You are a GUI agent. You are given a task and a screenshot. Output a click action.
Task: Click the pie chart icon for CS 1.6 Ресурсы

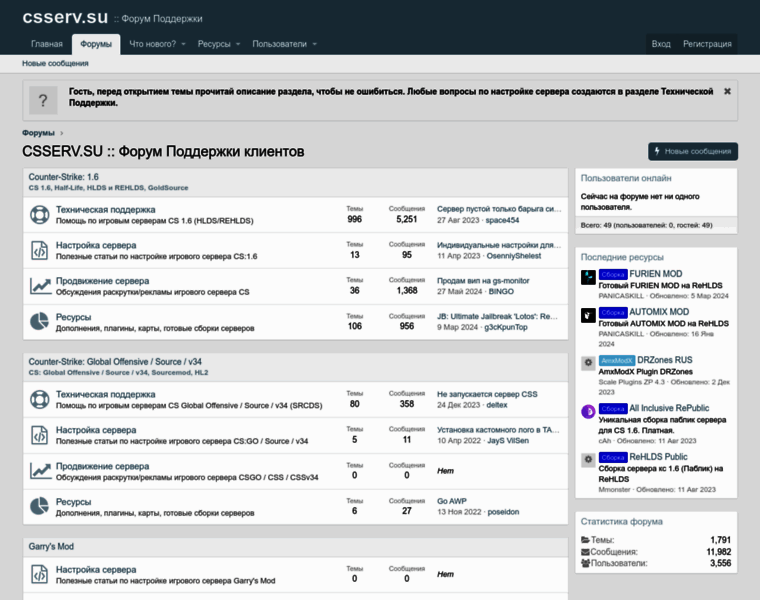(x=40, y=321)
